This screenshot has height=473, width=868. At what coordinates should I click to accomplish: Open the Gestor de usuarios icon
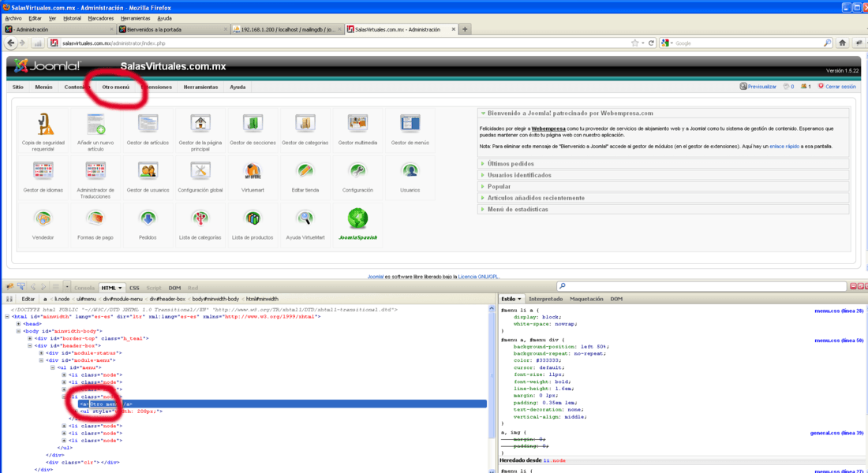click(148, 170)
